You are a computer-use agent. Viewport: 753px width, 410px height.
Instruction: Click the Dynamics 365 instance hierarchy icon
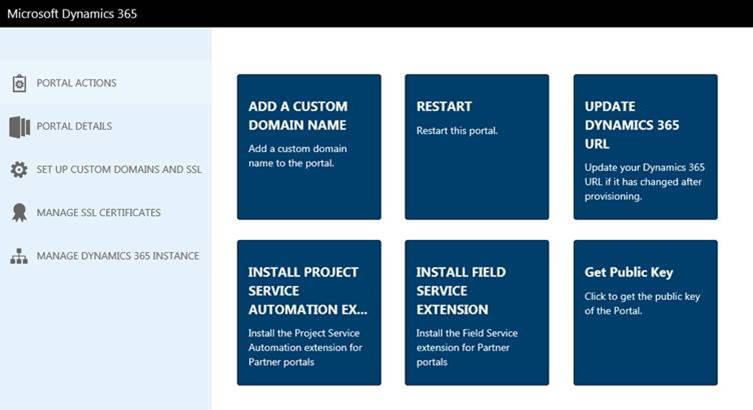[19, 256]
